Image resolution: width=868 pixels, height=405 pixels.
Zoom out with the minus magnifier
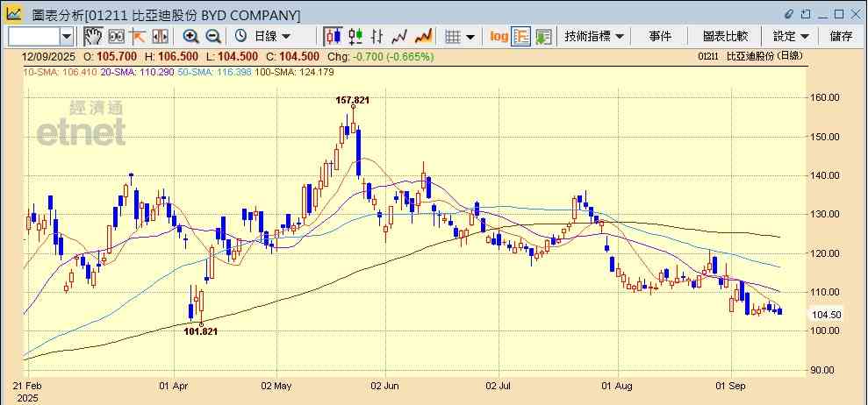click(x=213, y=37)
